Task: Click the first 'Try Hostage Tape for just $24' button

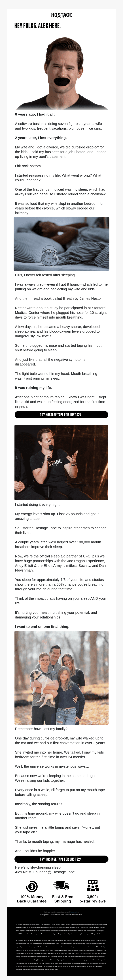Action: click(61, 415)
